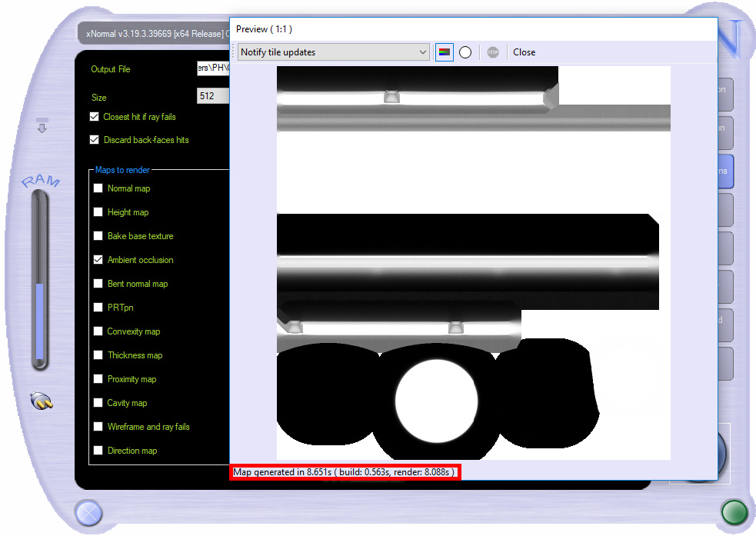Open the Size 512 dropdown
This screenshot has width=756, height=536.
pyautogui.click(x=213, y=97)
